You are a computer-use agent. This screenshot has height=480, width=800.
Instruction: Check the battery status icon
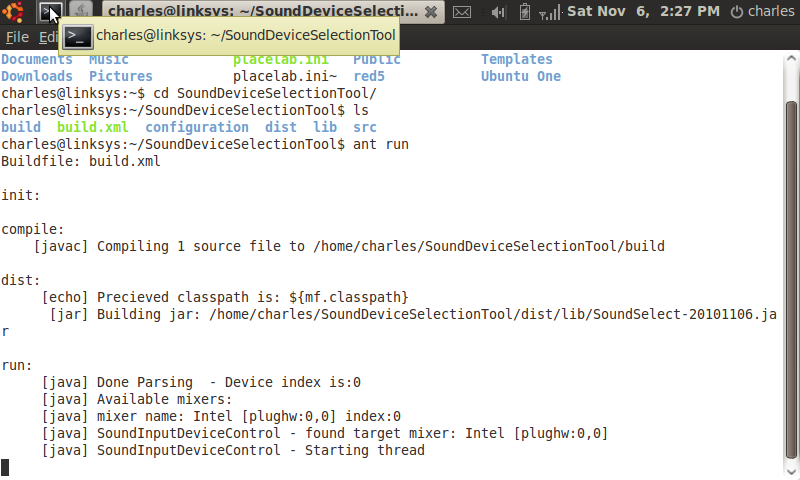[x=524, y=11]
